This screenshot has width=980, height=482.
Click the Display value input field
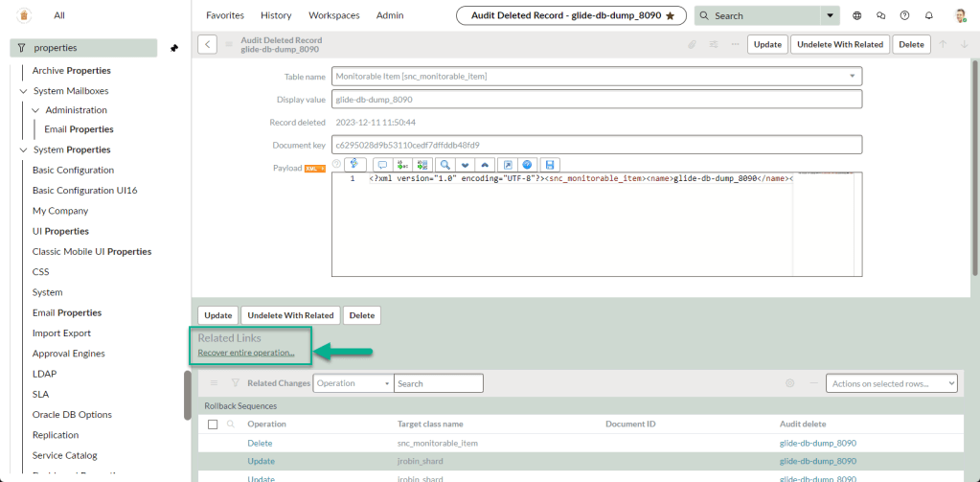coord(596,99)
